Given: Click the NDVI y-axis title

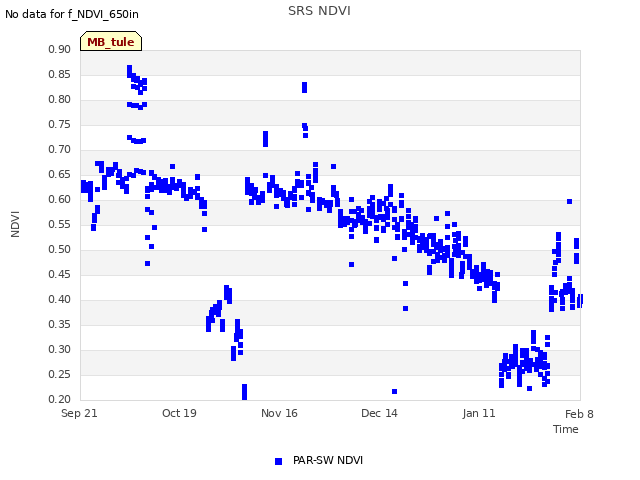Looking at the screenshot, I should click(x=15, y=224).
